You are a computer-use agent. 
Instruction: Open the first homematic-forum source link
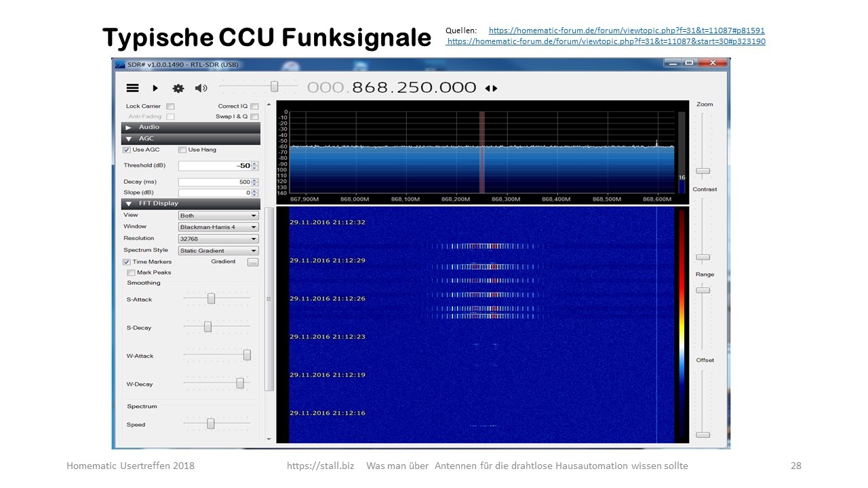(x=627, y=30)
